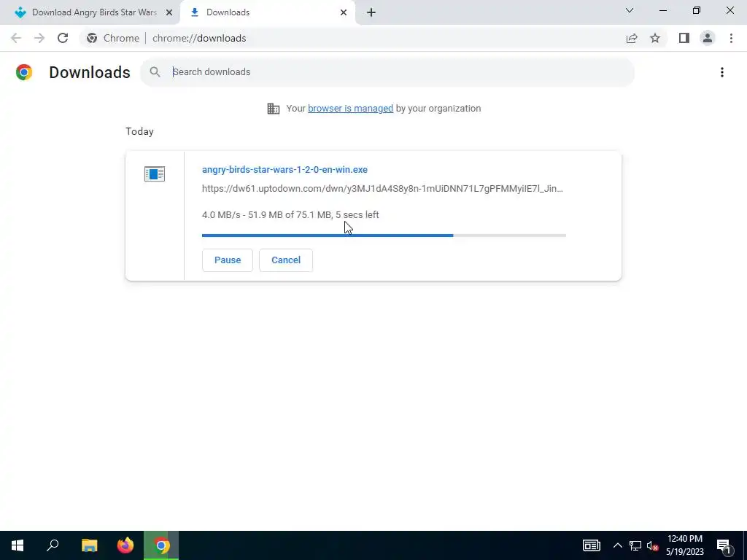
Task: Click the browser back arrow
Action: tap(16, 38)
